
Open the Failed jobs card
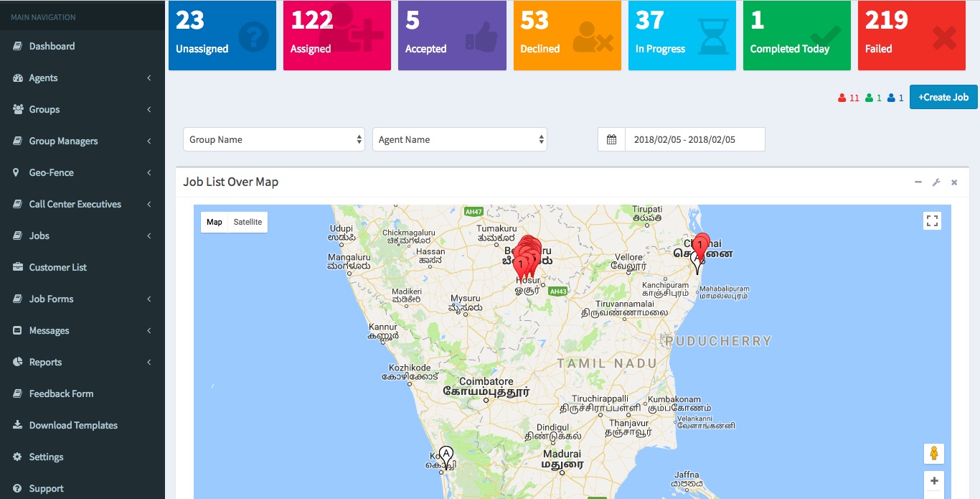click(x=912, y=35)
